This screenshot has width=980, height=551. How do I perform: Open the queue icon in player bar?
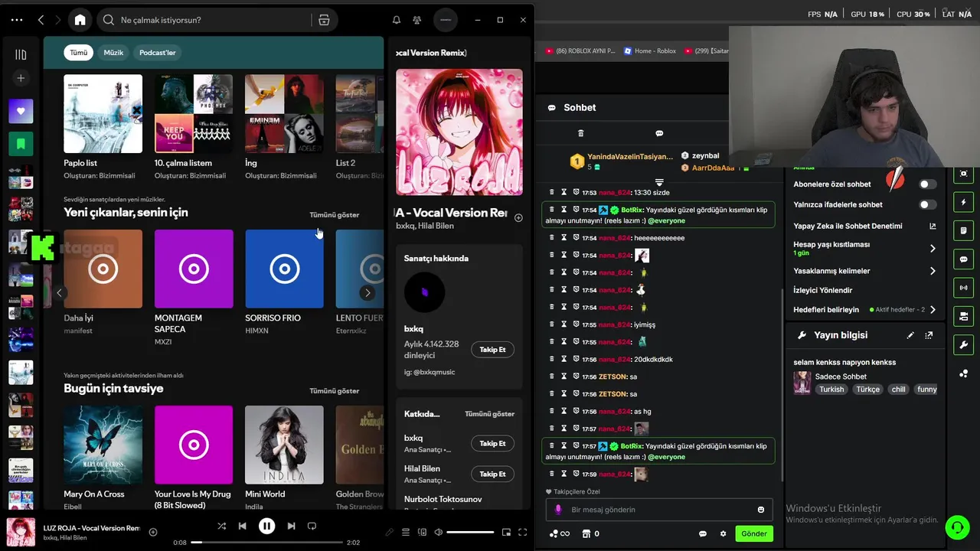(406, 532)
